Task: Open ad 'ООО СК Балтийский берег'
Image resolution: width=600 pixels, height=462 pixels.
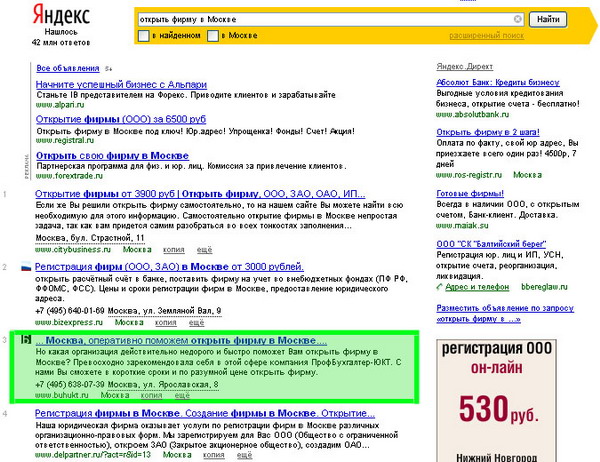Action: click(x=491, y=244)
